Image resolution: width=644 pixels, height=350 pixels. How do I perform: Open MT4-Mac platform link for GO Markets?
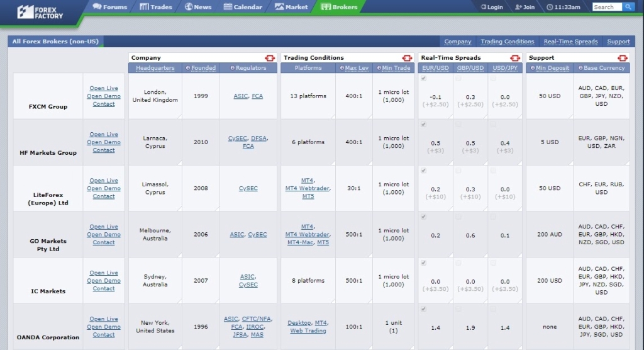(300, 242)
